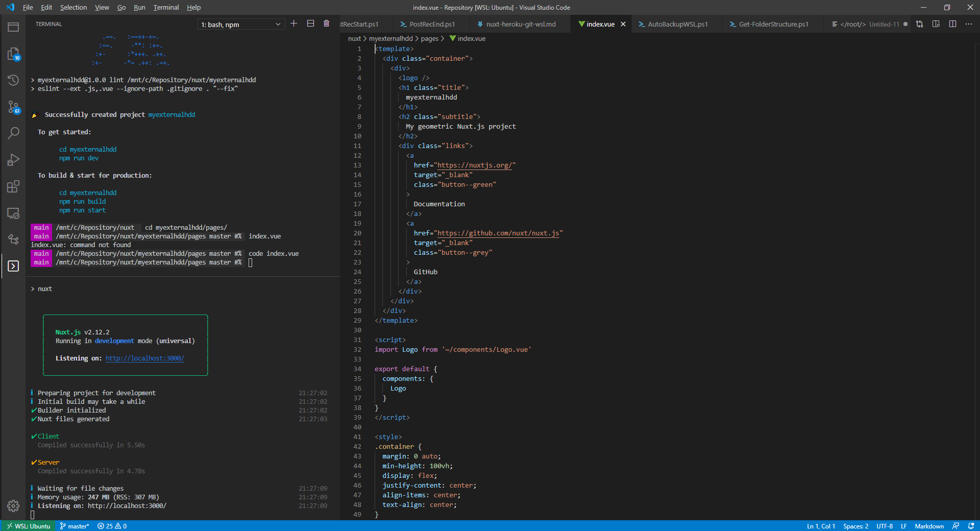Switch to the PostRecEnd.ps1 tab

(x=431, y=24)
